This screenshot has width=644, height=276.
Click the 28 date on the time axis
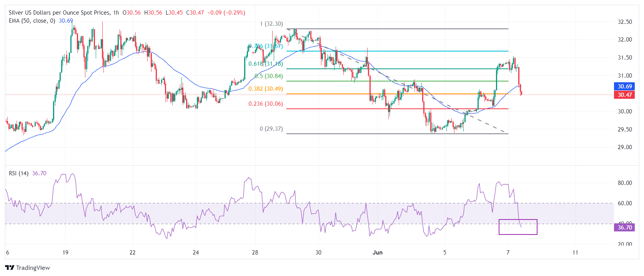point(255,253)
